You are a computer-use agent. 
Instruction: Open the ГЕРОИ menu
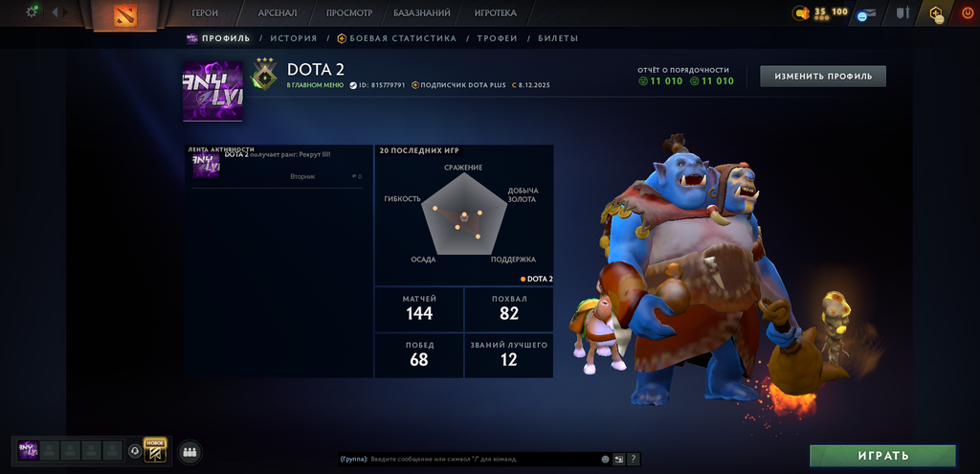[x=205, y=12]
